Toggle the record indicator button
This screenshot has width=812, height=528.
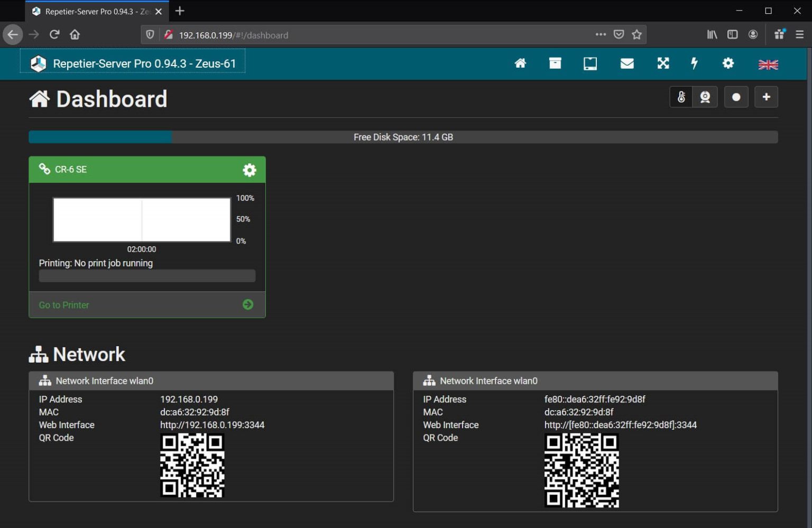(x=736, y=97)
